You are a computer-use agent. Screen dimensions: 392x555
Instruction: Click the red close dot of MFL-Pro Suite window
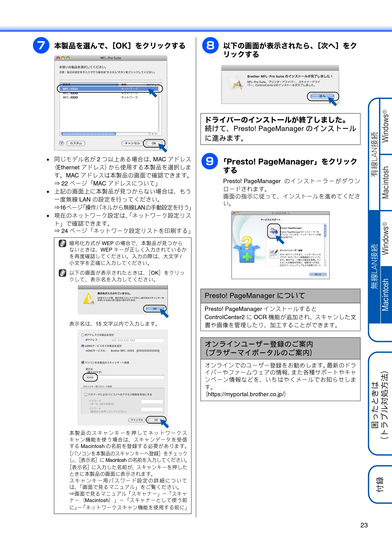(58, 58)
